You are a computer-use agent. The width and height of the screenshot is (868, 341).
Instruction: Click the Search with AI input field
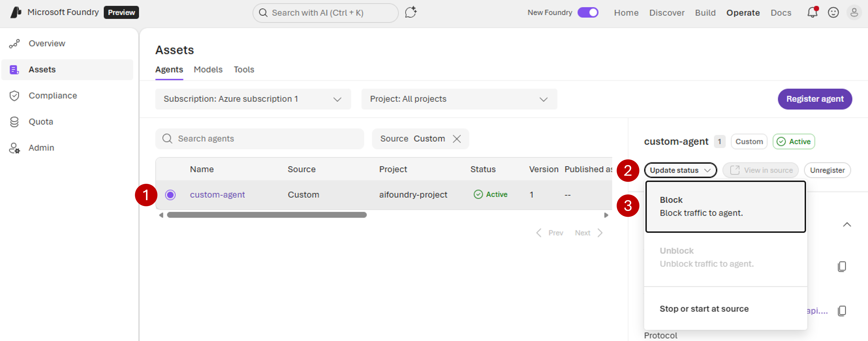325,13
